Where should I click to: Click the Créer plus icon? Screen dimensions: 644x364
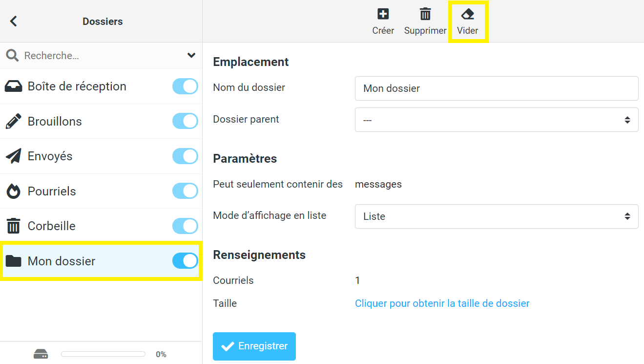click(x=383, y=14)
